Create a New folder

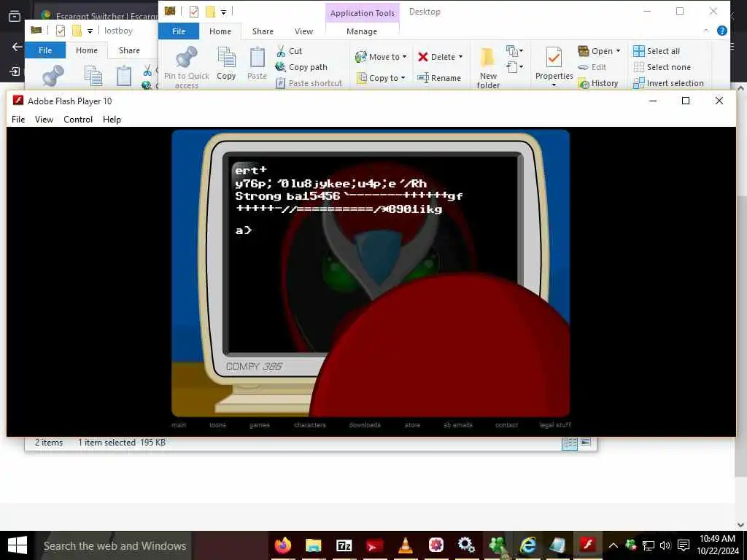click(488, 68)
